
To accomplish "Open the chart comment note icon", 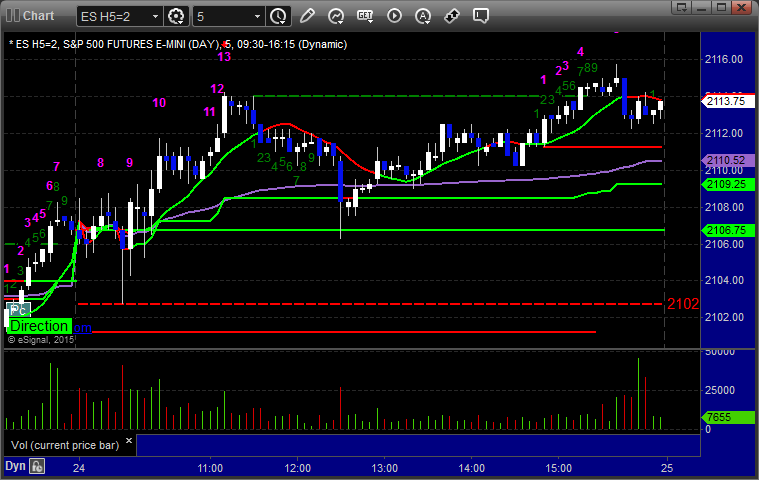I will click(481, 16).
